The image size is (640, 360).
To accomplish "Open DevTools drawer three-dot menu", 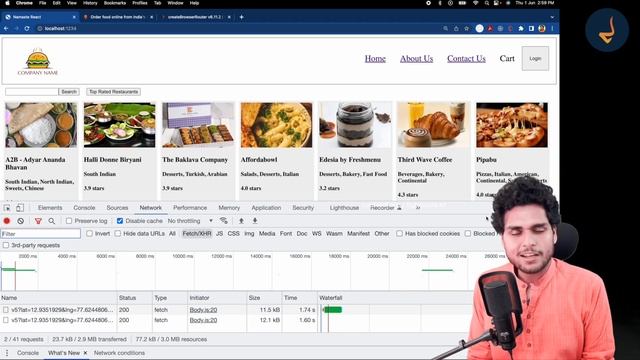I will pyautogui.click(x=7, y=353).
